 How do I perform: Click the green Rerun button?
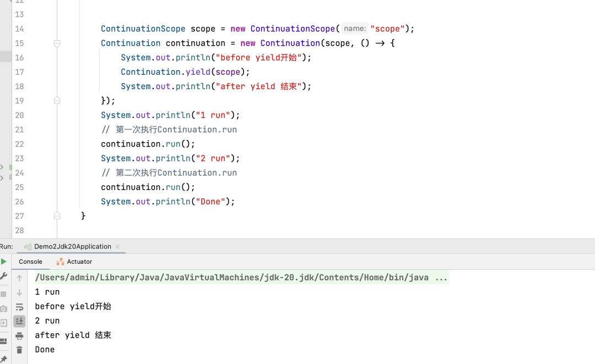[3, 262]
